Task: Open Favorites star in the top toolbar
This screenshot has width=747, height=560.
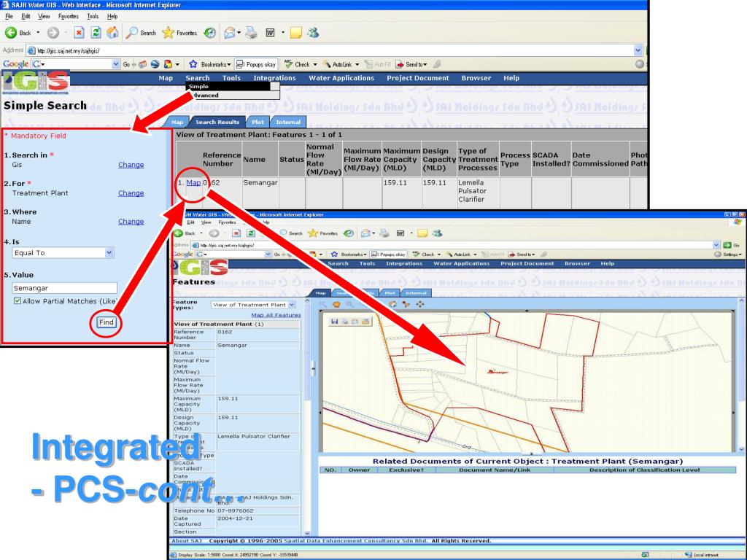Action: pos(168,32)
